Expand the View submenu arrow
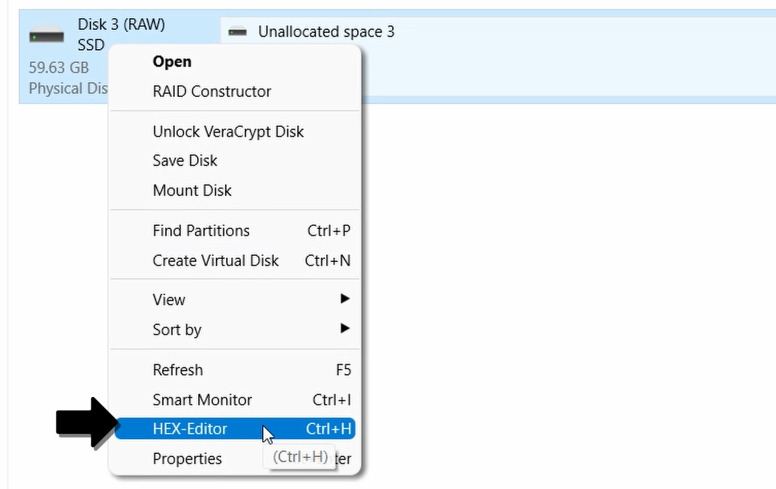 (x=345, y=298)
